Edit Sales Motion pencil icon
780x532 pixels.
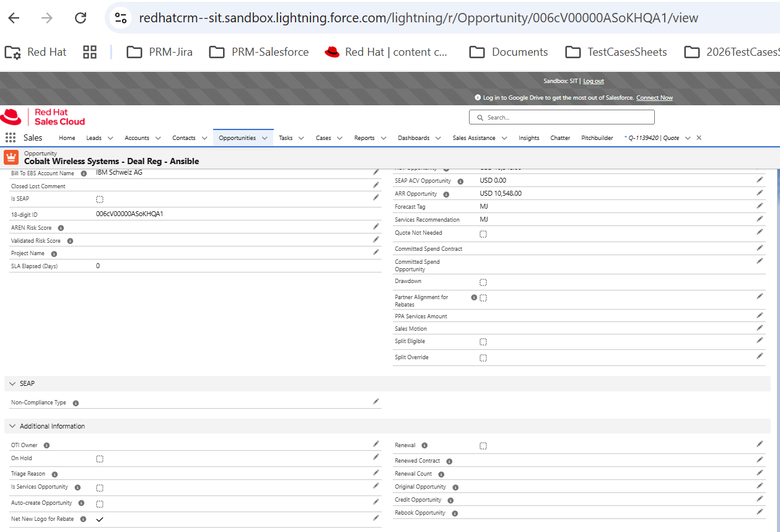(x=760, y=328)
